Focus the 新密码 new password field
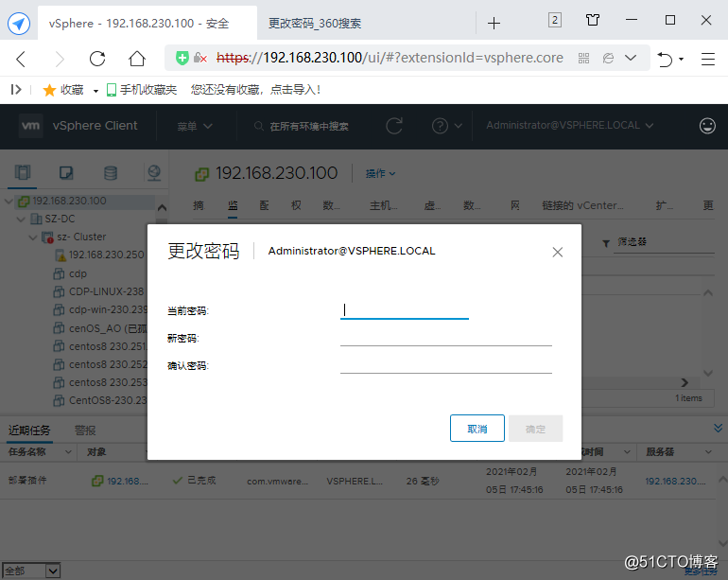Screen dimensions: 728x580 [445, 338]
